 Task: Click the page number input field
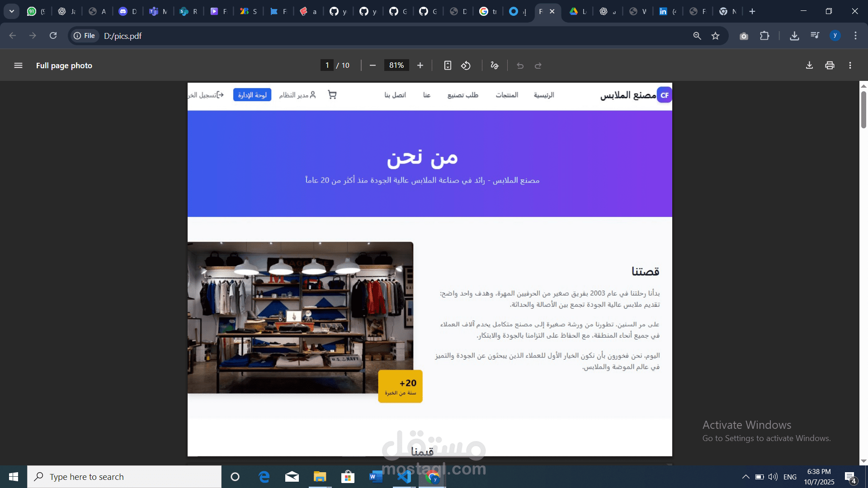click(x=327, y=65)
